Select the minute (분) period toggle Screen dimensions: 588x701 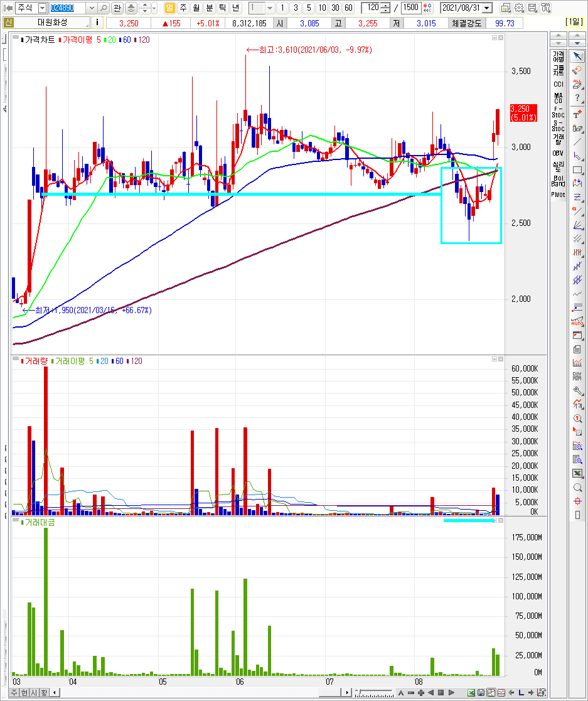tap(209, 8)
